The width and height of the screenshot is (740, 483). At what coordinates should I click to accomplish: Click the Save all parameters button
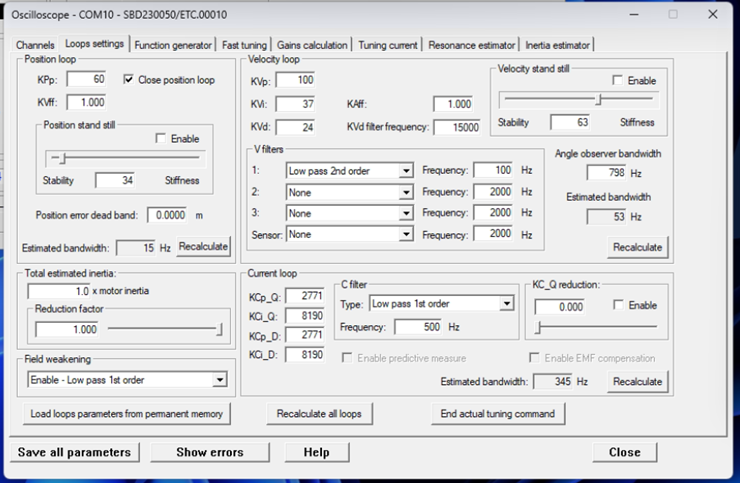74,452
